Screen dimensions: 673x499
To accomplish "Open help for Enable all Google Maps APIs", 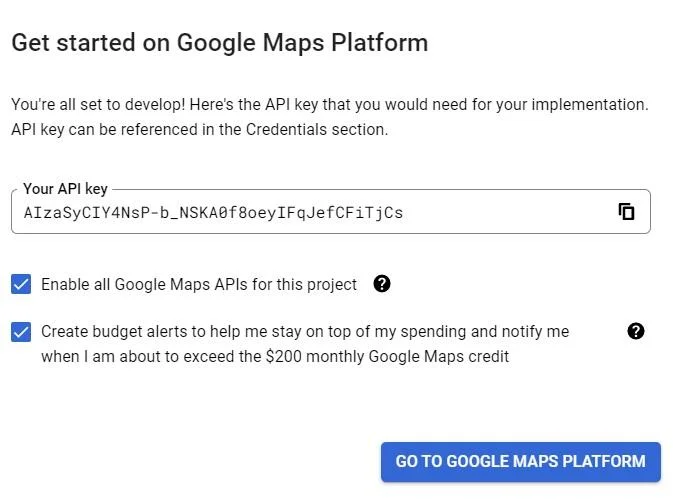I will (x=382, y=284).
